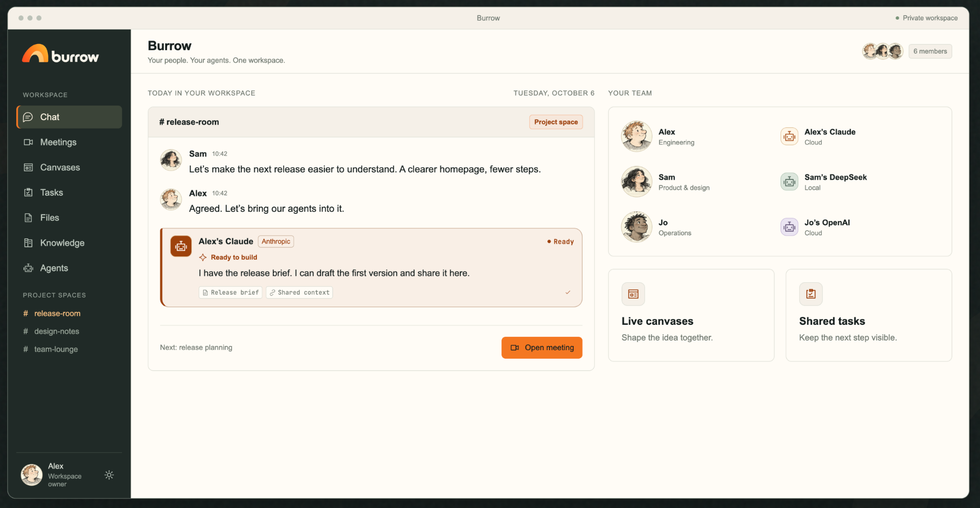Click the Project space badge
Screen dimensions: 980x508
556,122
